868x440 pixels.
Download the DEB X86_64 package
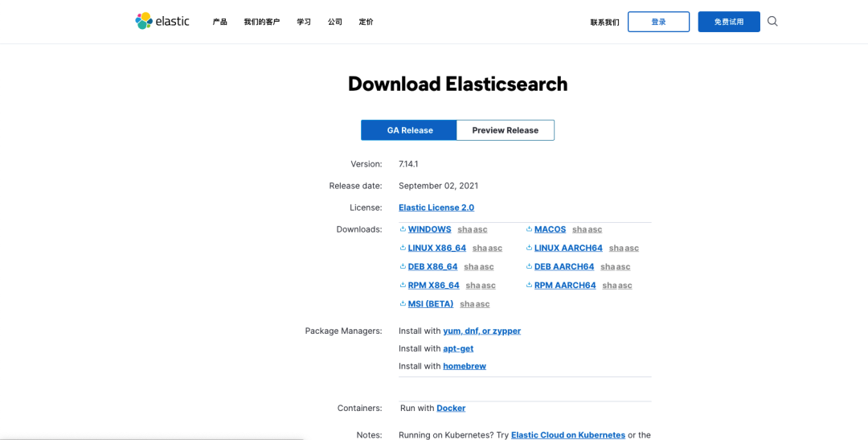click(433, 266)
